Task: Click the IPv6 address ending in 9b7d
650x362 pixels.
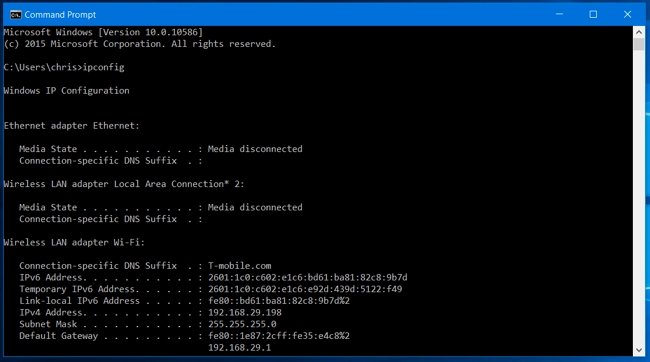Action: coord(308,277)
